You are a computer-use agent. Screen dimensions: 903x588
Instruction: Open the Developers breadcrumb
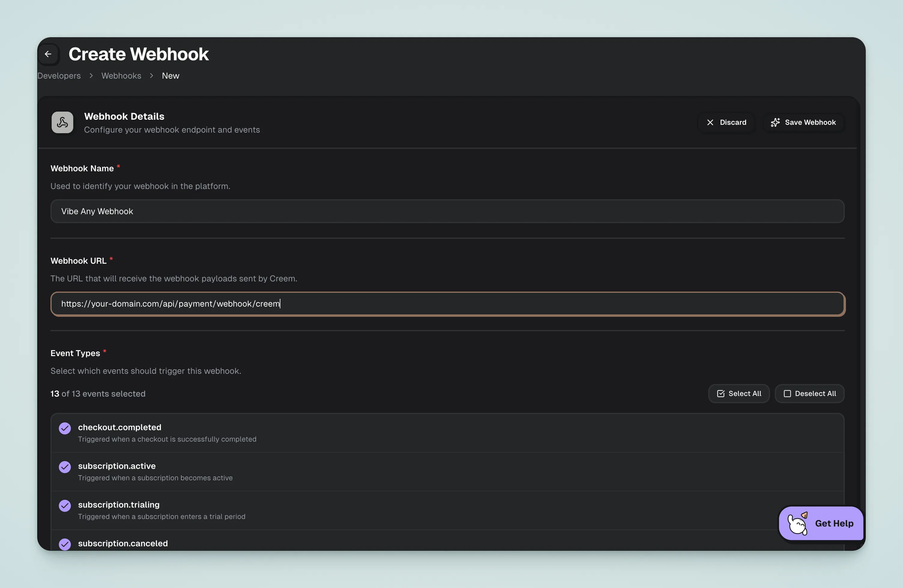pyautogui.click(x=59, y=76)
